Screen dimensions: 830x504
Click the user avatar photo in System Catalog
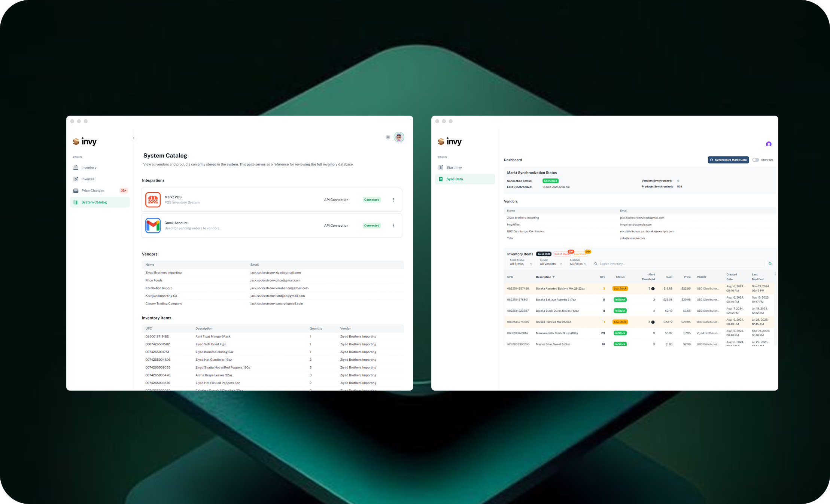click(399, 137)
